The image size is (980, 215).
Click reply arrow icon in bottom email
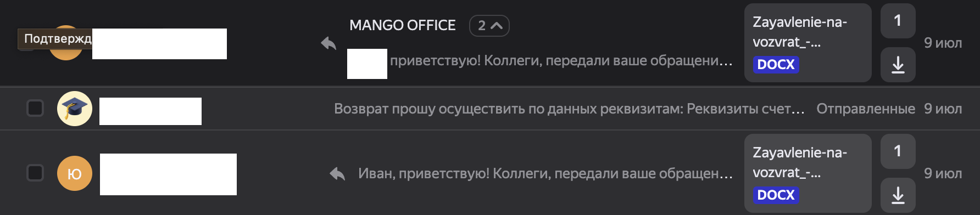pyautogui.click(x=337, y=174)
